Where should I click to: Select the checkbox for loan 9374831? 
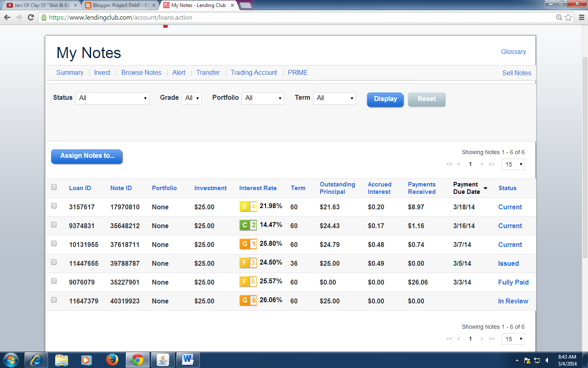54,224
